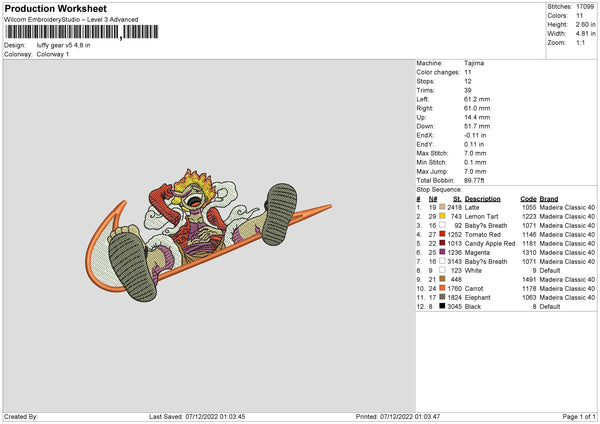600x424 pixels.
Task: Click the Up value 14.4 mm
Action: pyautogui.click(x=477, y=117)
